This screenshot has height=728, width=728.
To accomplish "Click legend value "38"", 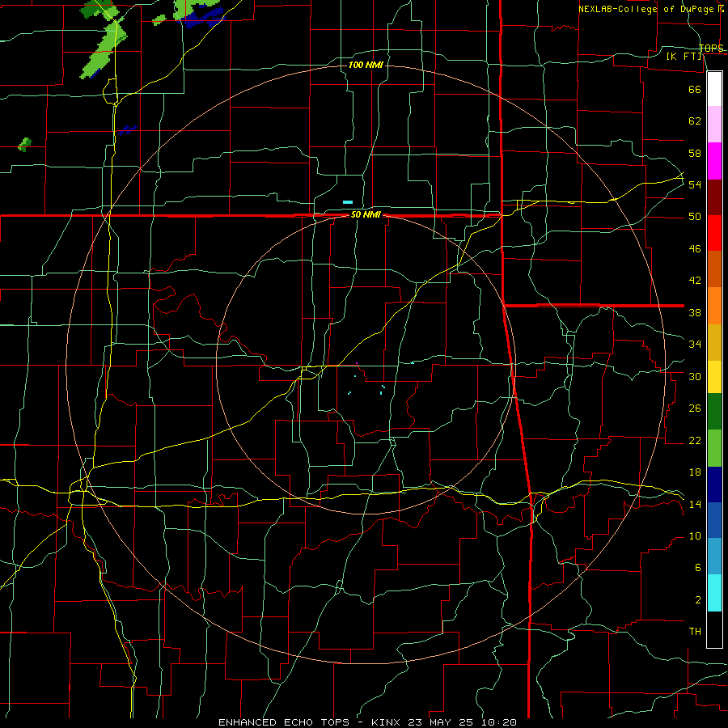I will [x=695, y=312].
